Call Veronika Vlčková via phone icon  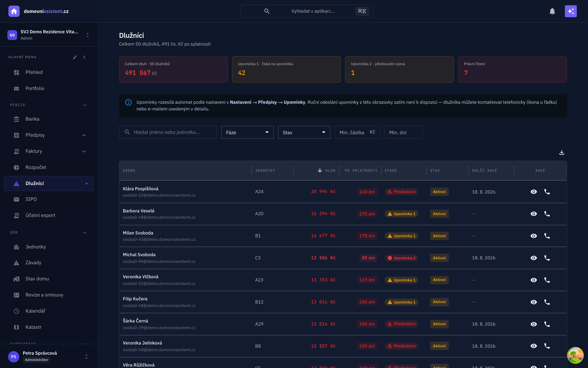(x=547, y=280)
